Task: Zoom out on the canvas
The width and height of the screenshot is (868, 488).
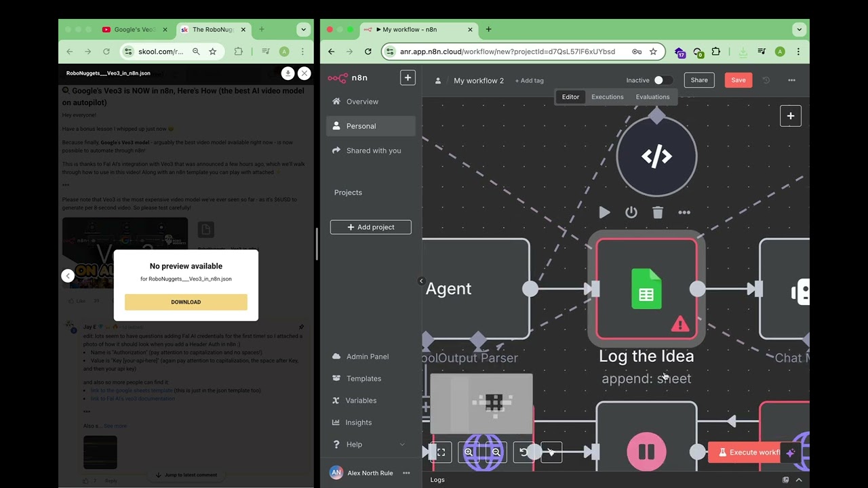Action: coord(496,452)
